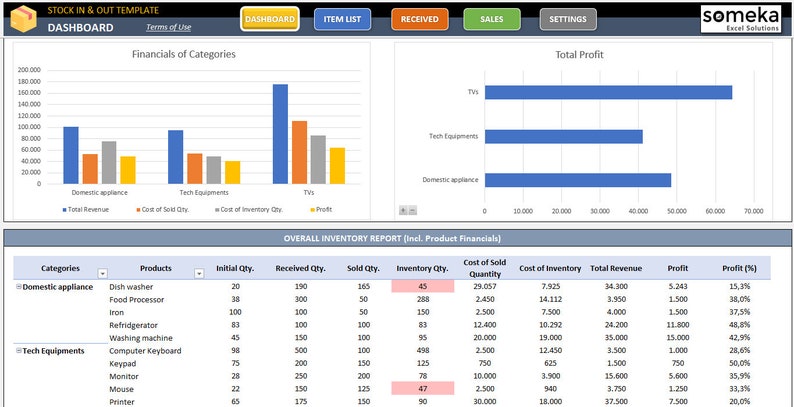The image size is (794, 407).
Task: Click Monitor cost of inventory 3.900
Action: point(550,376)
